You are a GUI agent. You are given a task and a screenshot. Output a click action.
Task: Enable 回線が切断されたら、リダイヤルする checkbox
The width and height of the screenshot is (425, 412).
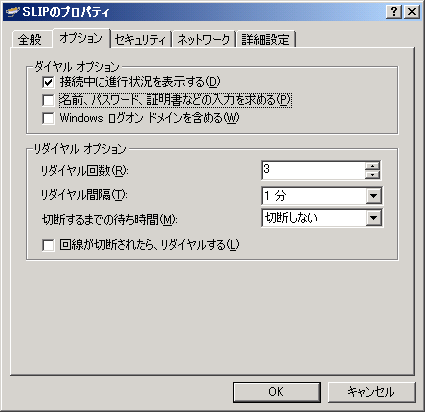click(48, 245)
